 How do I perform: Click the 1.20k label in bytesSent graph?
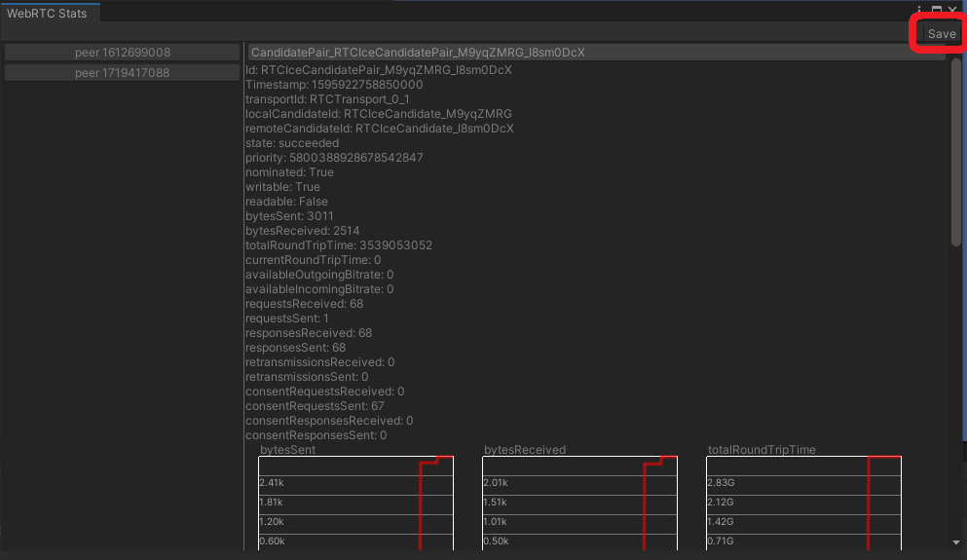point(272,522)
